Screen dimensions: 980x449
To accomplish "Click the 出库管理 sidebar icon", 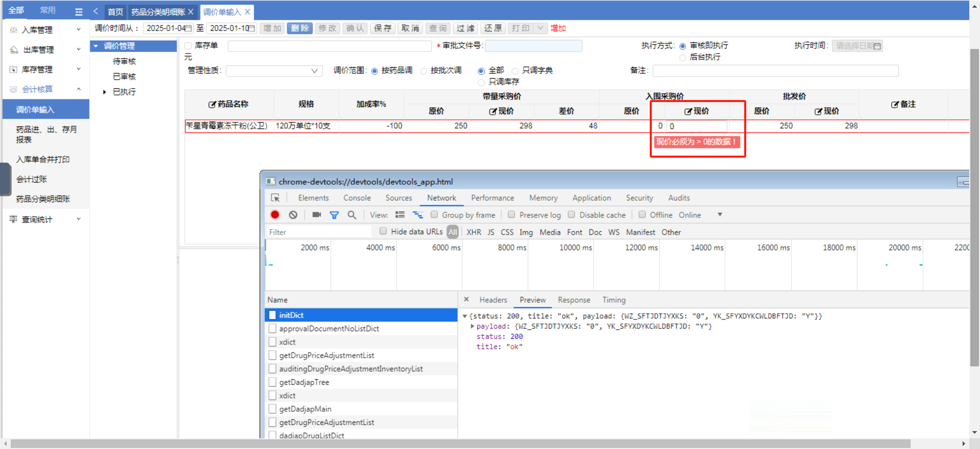I will tap(14, 50).
